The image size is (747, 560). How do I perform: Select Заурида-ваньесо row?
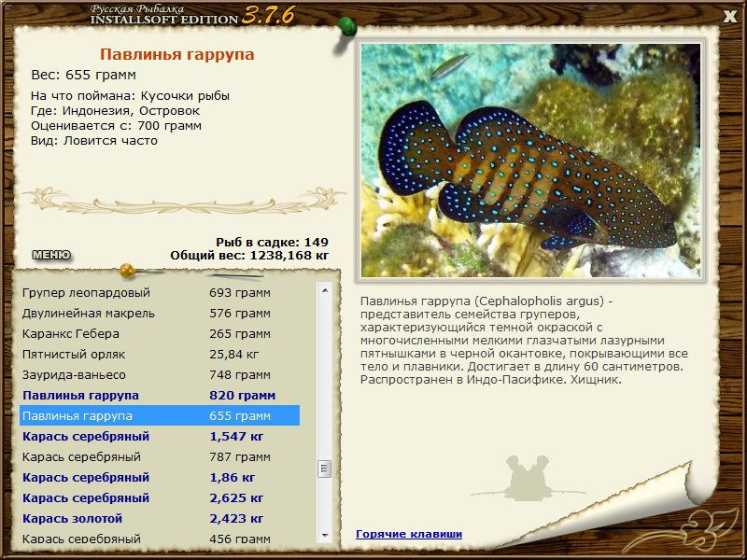(x=160, y=374)
